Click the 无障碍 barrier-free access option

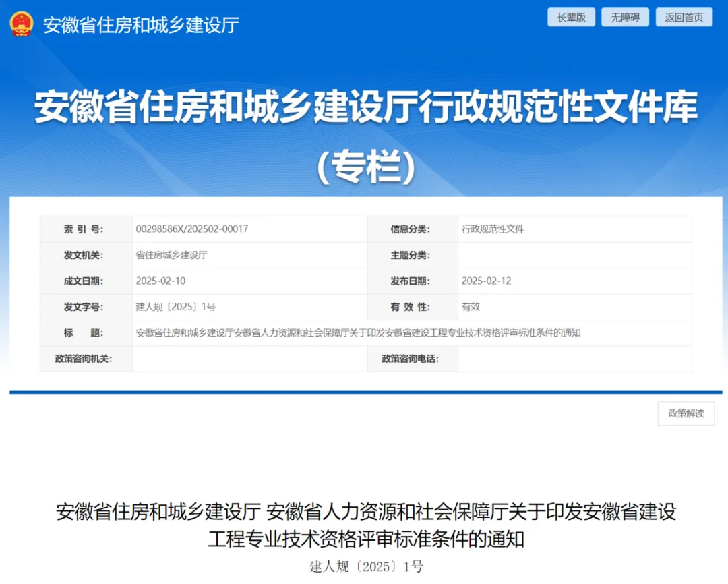[x=625, y=17]
